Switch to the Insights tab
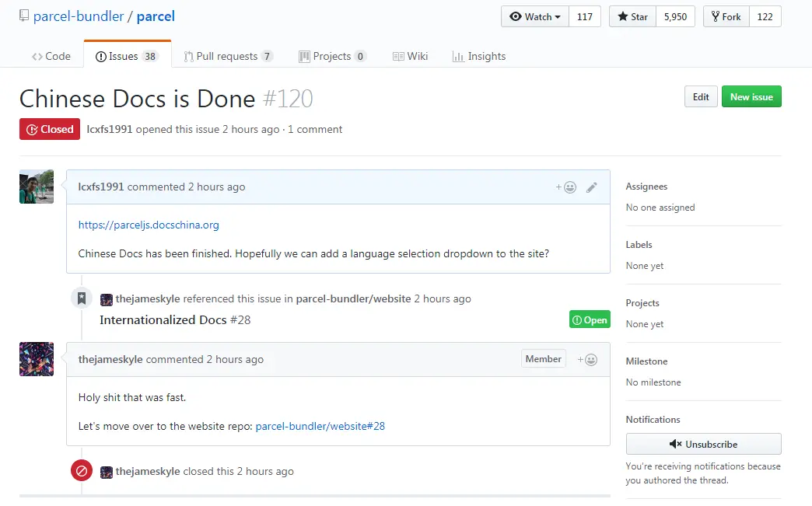Viewport: 812px width, 506px height. click(x=479, y=56)
